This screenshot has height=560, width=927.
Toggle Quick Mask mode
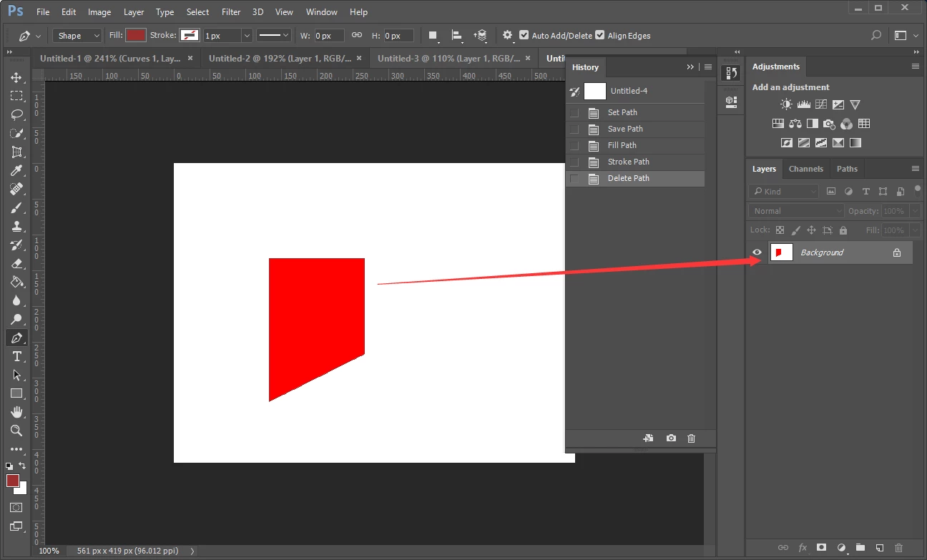coord(16,507)
